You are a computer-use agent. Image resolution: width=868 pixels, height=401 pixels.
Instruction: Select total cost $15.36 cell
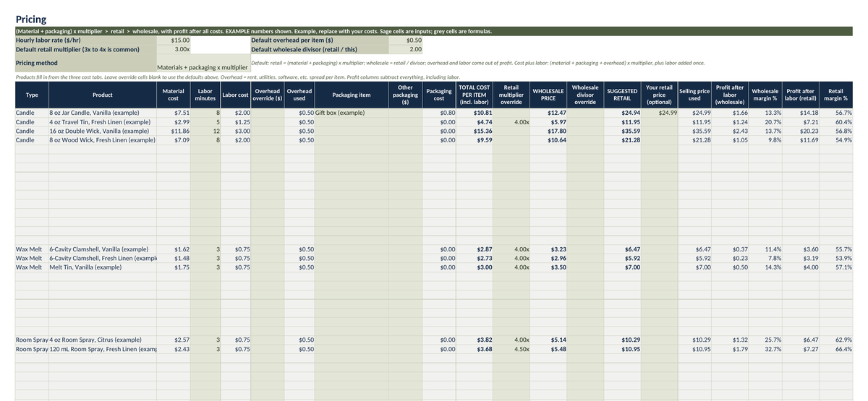[x=475, y=131]
